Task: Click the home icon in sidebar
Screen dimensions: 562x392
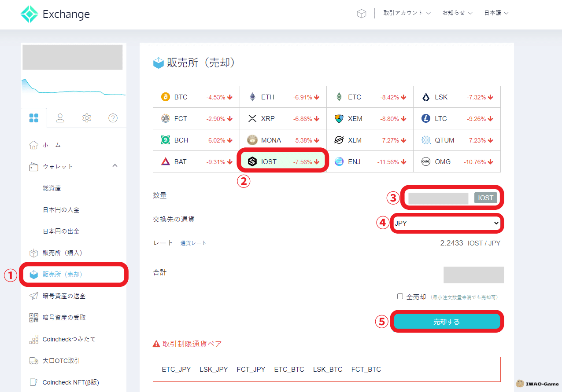Action: pos(33,145)
